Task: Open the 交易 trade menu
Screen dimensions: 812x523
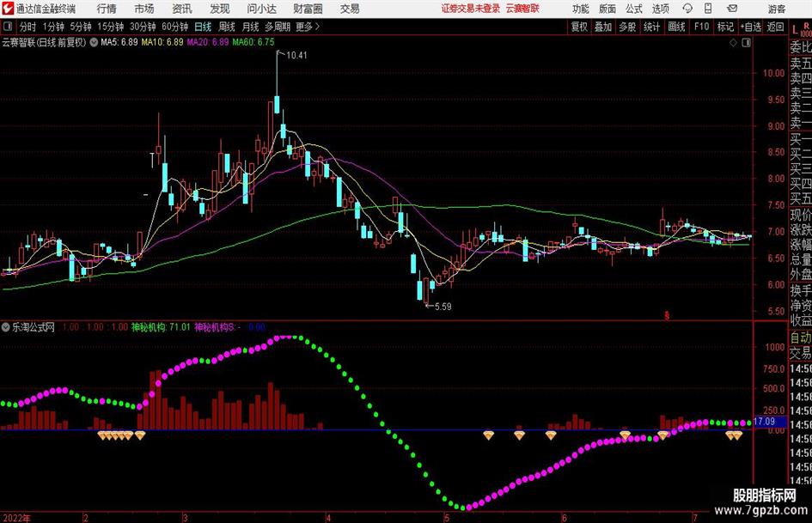Action: [350, 9]
